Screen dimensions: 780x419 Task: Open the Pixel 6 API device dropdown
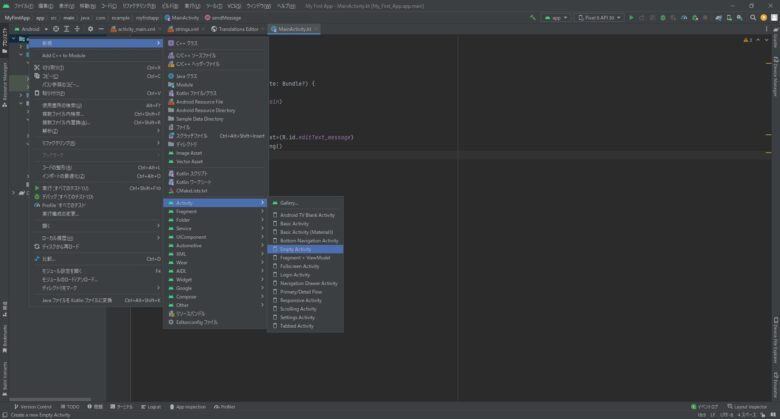(x=599, y=18)
